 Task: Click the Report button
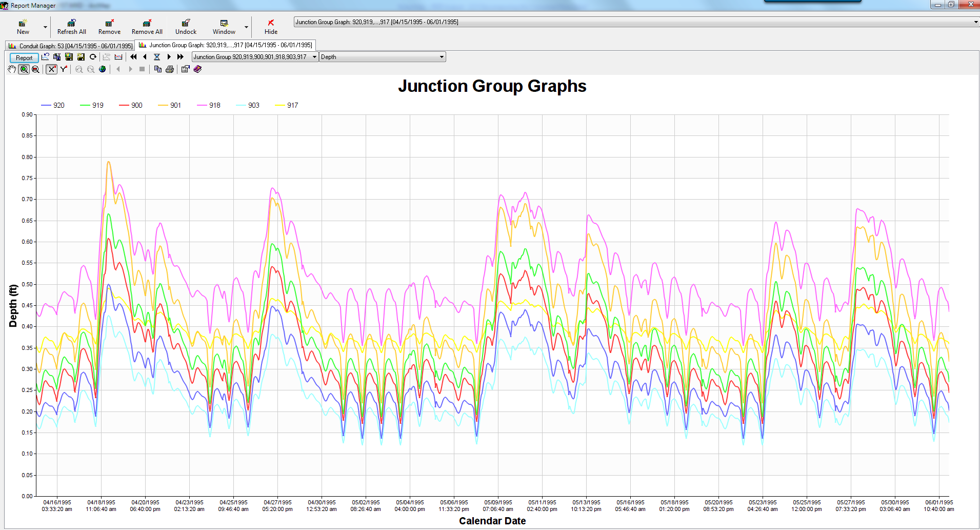coord(24,57)
